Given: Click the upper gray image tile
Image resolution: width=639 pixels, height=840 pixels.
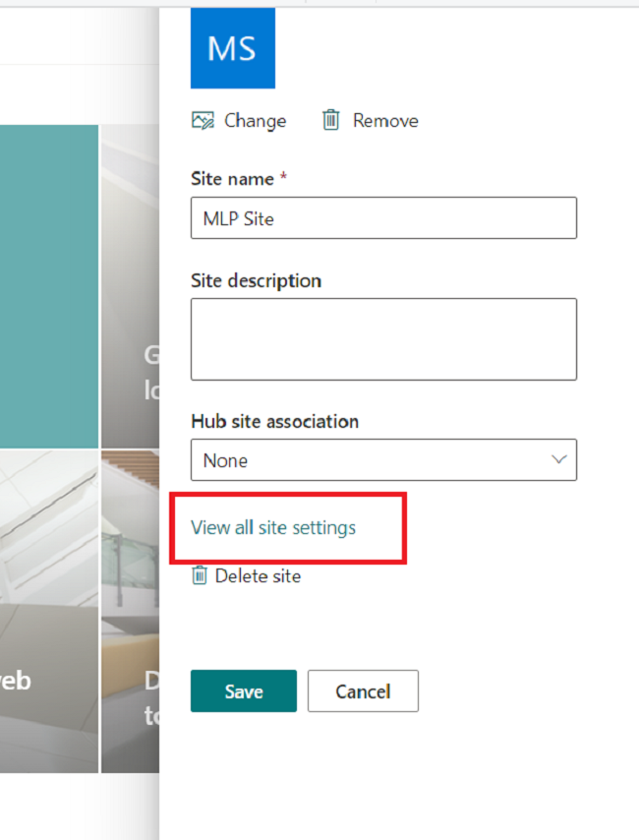Looking at the screenshot, I should pos(130,285).
